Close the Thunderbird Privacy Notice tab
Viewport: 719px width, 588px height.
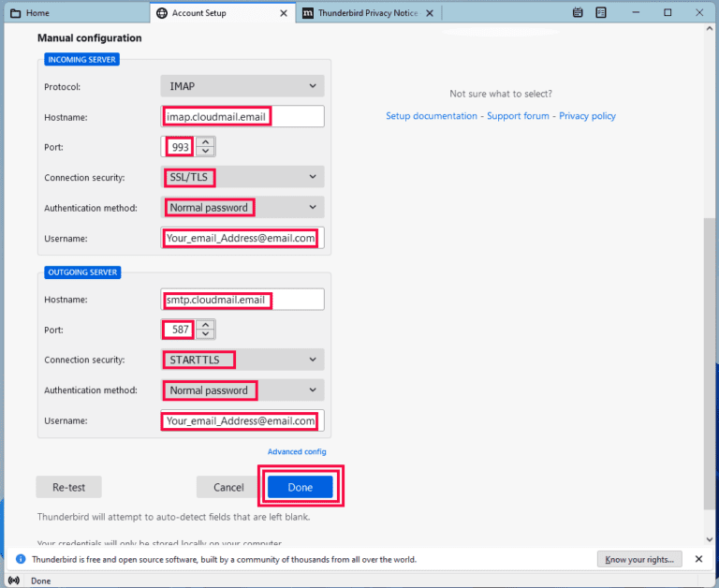pos(430,13)
